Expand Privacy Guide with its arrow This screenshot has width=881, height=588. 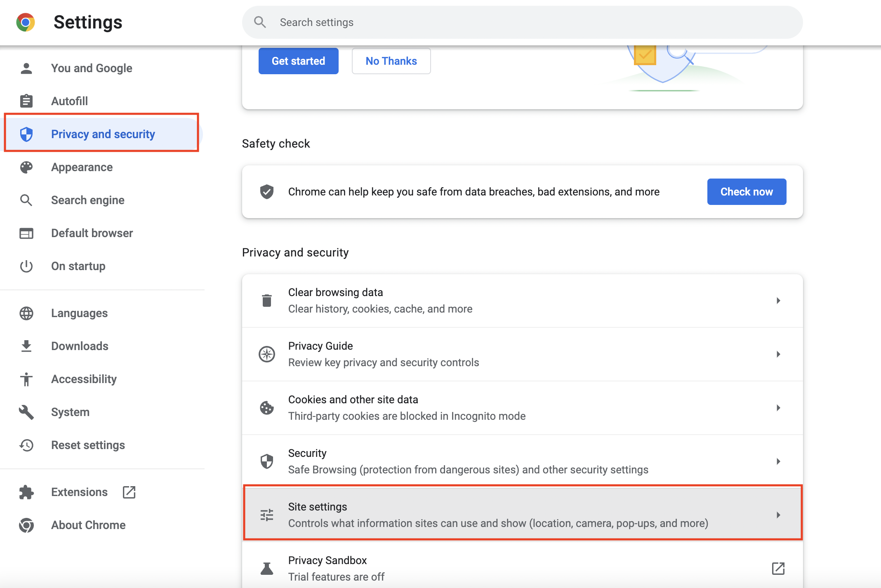pyautogui.click(x=778, y=354)
